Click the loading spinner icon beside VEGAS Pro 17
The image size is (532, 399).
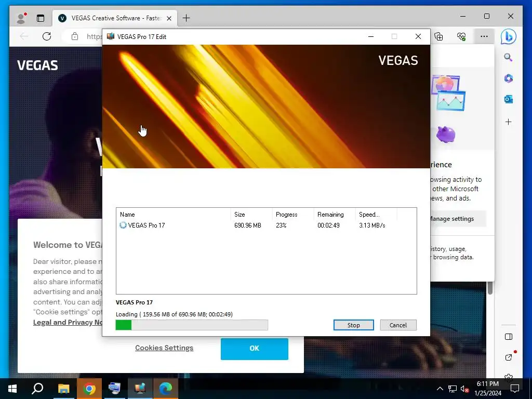pyautogui.click(x=123, y=225)
